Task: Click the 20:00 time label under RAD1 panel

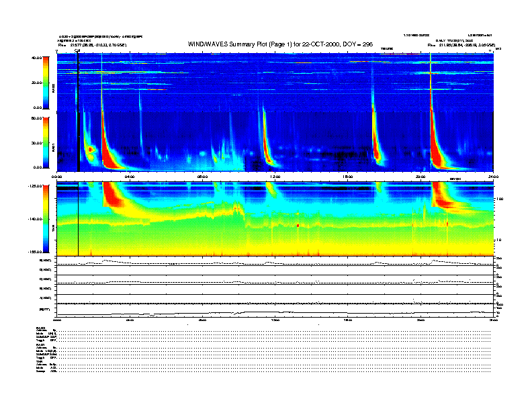Action: click(x=420, y=177)
